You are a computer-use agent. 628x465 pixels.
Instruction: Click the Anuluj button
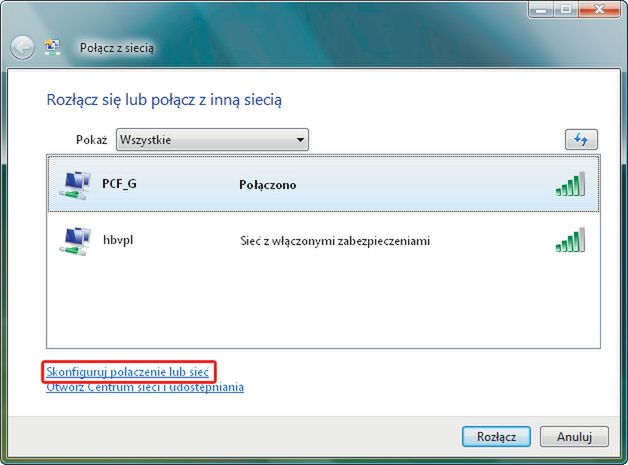574,436
